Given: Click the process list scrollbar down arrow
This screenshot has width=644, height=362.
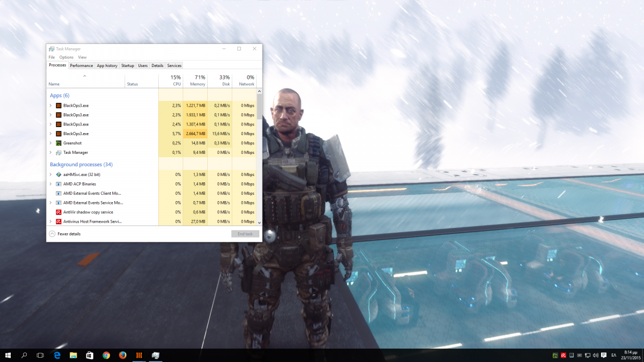Looking at the screenshot, I should pos(259,223).
